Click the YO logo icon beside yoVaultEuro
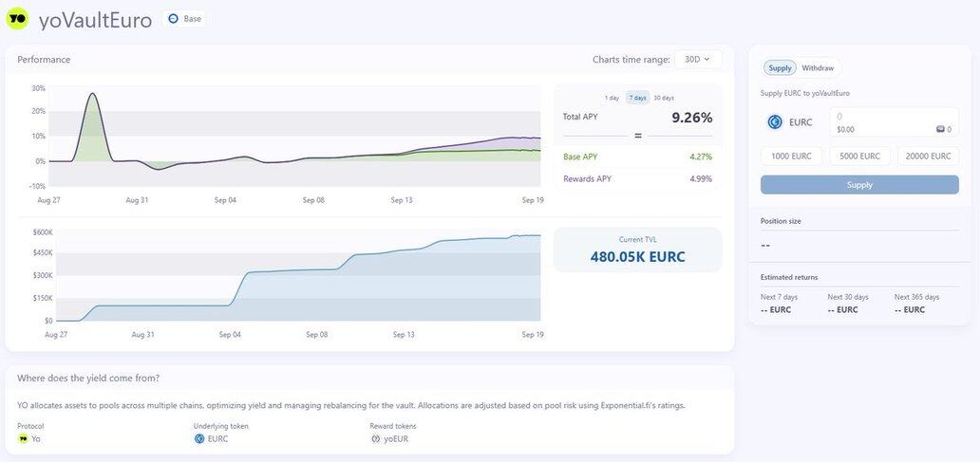The image size is (980, 462). click(17, 19)
